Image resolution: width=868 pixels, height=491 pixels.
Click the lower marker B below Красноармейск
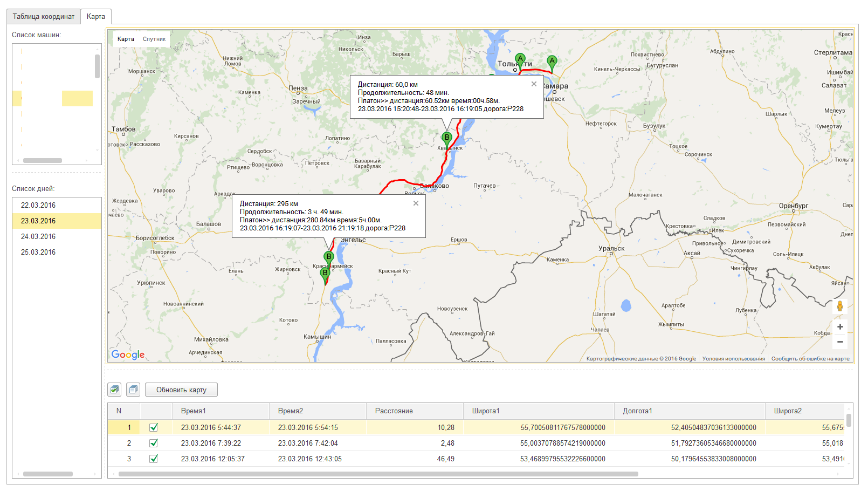click(x=325, y=275)
